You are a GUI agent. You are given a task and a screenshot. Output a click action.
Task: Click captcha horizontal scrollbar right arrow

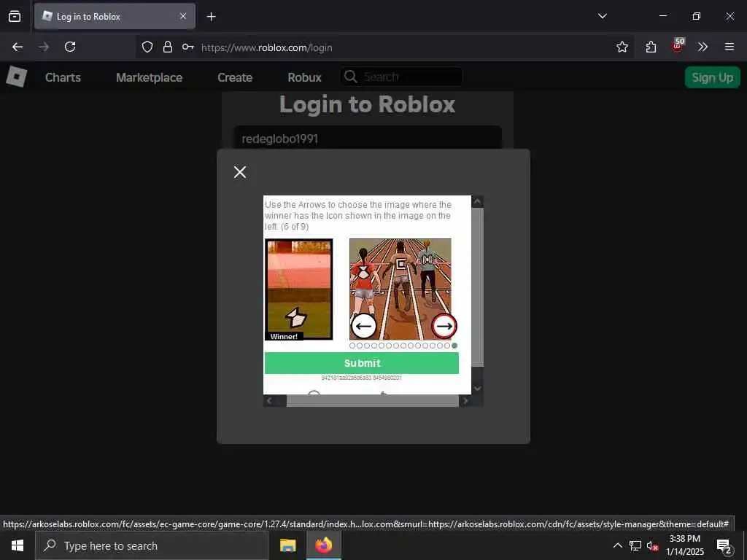click(465, 401)
